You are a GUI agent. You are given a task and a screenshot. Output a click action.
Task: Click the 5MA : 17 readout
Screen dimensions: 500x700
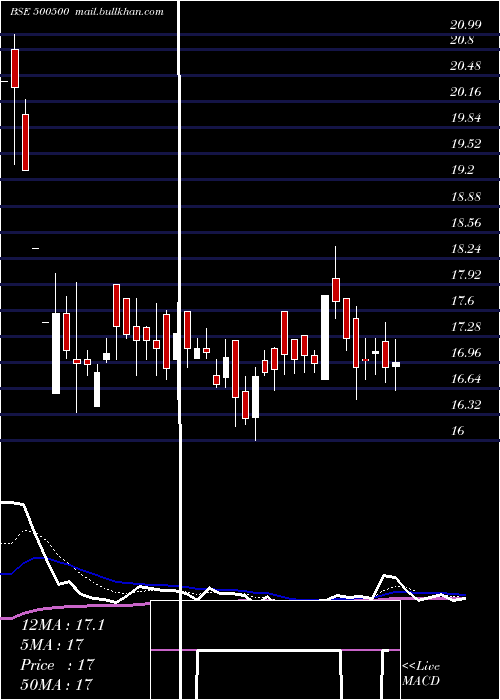52,645
